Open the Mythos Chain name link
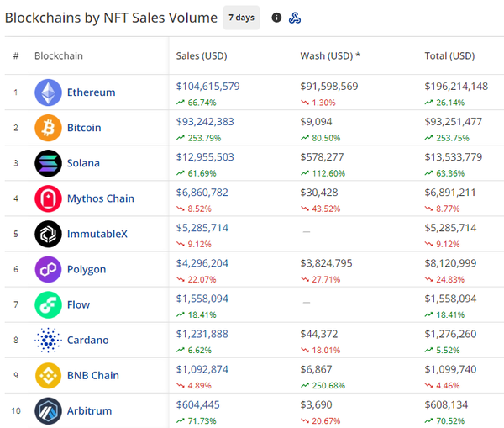 tap(100, 198)
